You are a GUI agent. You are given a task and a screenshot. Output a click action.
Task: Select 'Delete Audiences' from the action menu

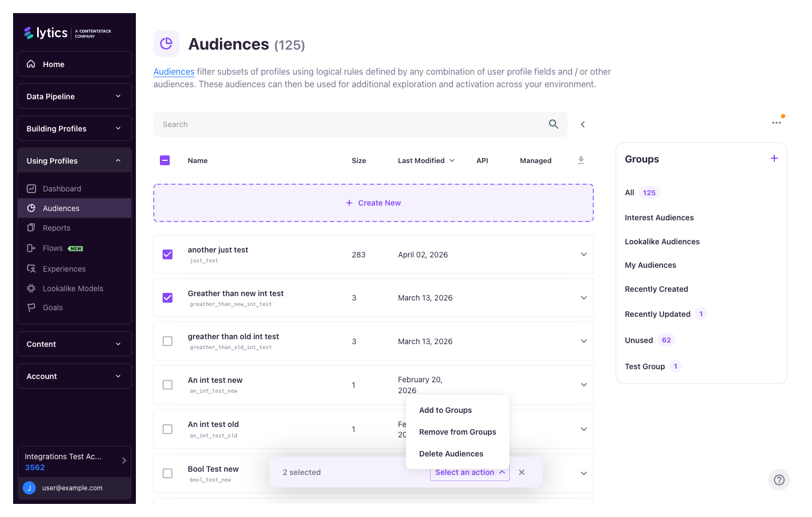coord(451,453)
